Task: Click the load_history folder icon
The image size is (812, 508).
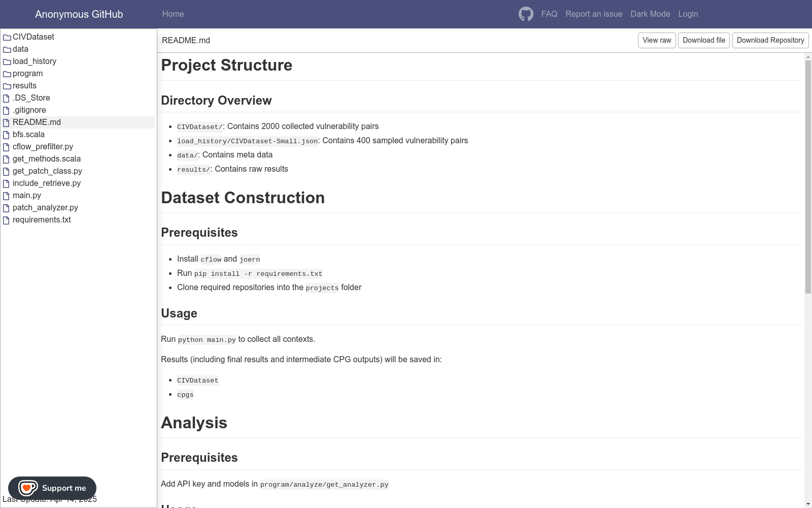Action: (7, 61)
